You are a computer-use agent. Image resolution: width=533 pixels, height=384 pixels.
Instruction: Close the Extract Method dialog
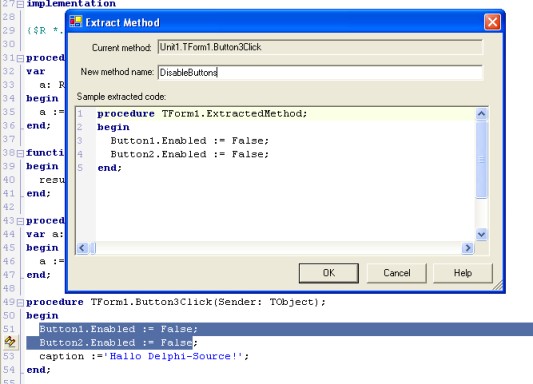(x=492, y=22)
